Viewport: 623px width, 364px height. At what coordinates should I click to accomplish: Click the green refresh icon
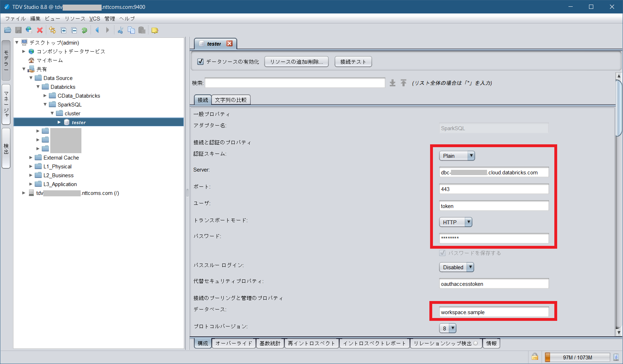coord(84,30)
